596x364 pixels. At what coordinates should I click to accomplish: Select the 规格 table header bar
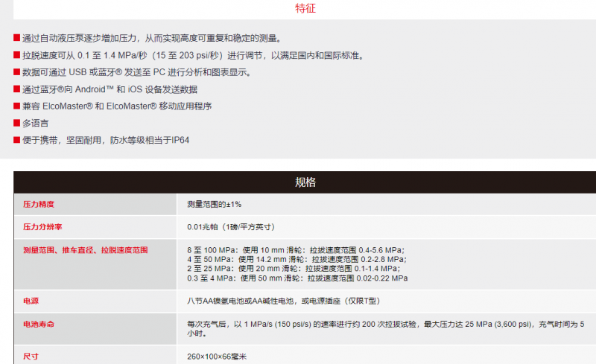pyautogui.click(x=305, y=182)
